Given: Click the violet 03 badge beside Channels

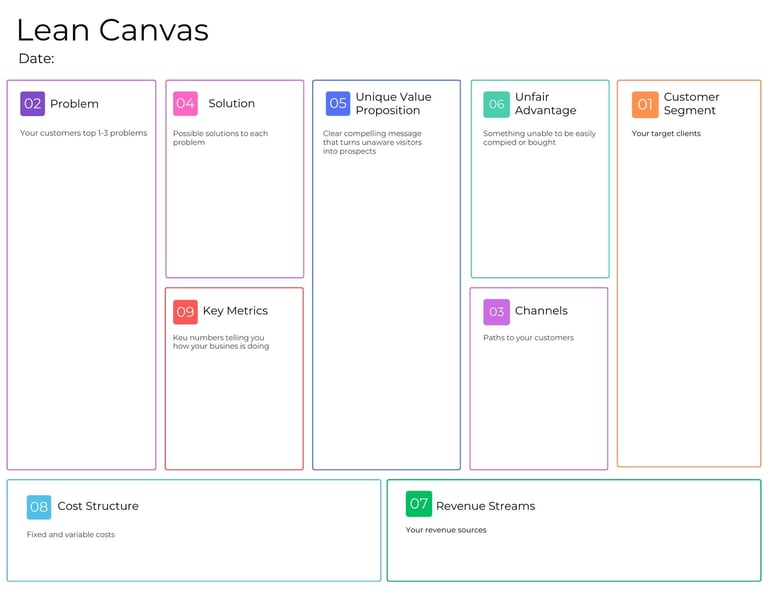Looking at the screenshot, I should 496,312.
